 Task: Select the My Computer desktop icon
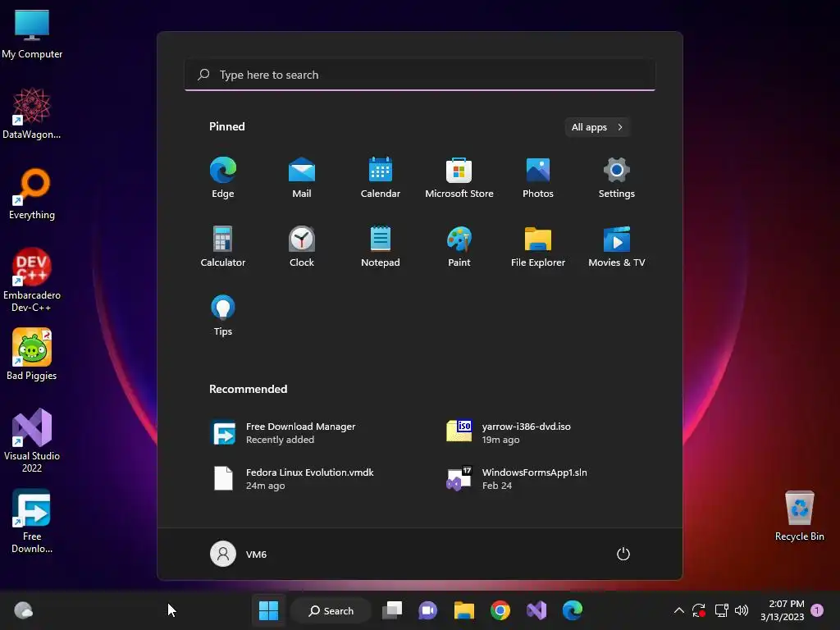click(32, 34)
